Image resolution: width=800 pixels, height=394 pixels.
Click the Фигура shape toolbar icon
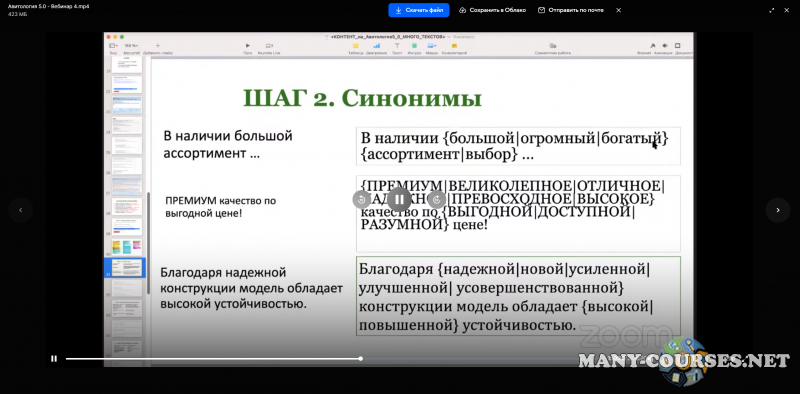pos(414,46)
